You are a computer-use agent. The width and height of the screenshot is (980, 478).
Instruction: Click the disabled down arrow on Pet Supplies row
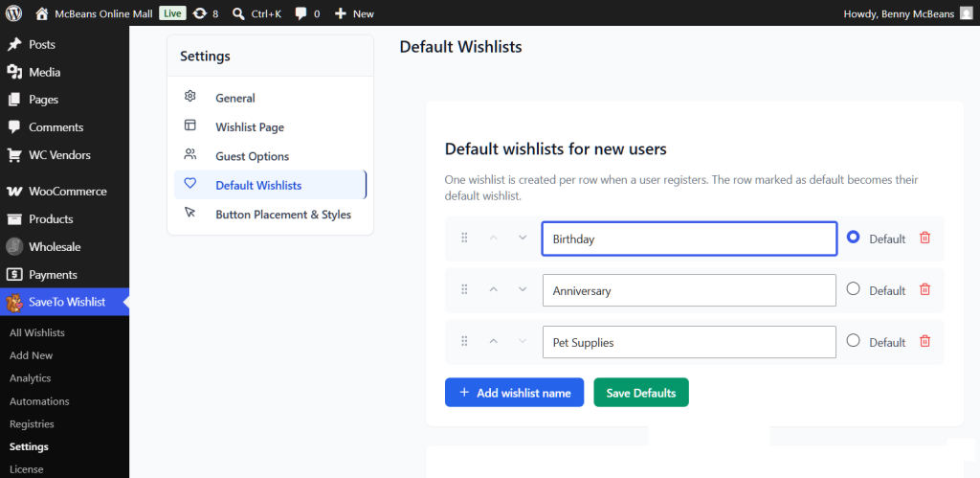pos(523,342)
